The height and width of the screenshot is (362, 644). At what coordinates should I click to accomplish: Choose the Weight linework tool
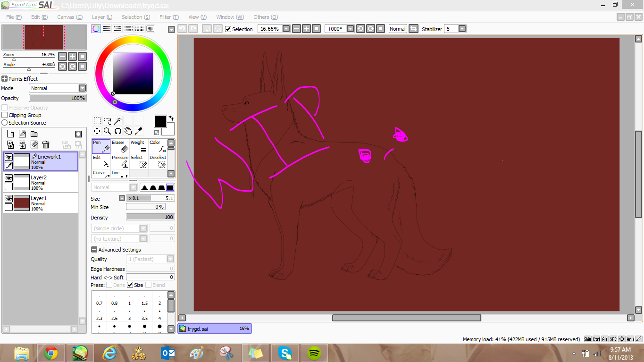[x=139, y=146]
